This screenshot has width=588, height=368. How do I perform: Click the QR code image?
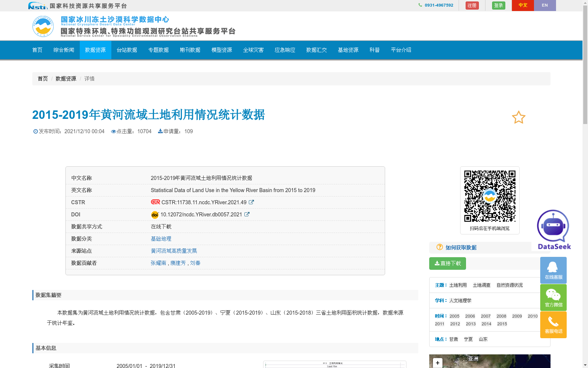coord(490,196)
